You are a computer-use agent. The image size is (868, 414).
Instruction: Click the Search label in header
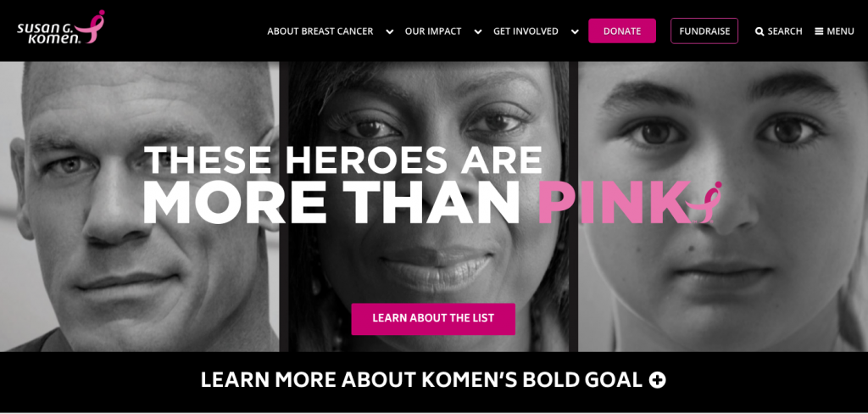tap(785, 31)
